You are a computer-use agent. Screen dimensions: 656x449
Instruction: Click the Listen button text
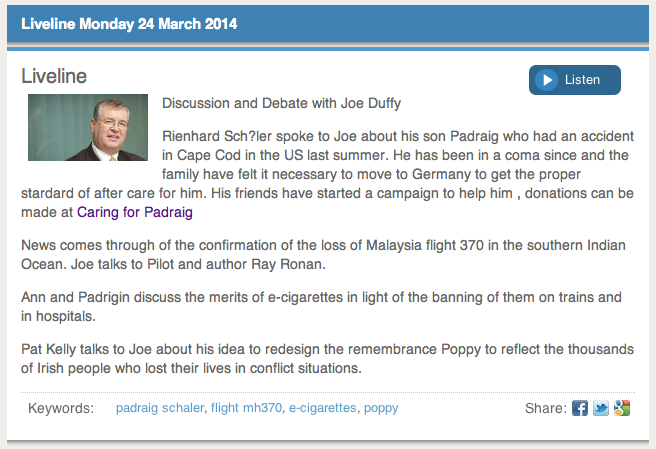coord(582,80)
